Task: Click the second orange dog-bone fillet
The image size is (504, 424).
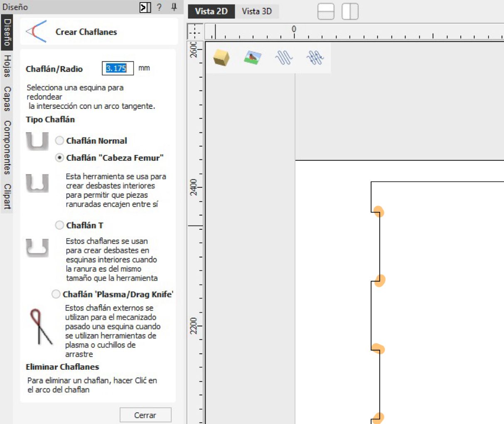Action: pyautogui.click(x=379, y=280)
